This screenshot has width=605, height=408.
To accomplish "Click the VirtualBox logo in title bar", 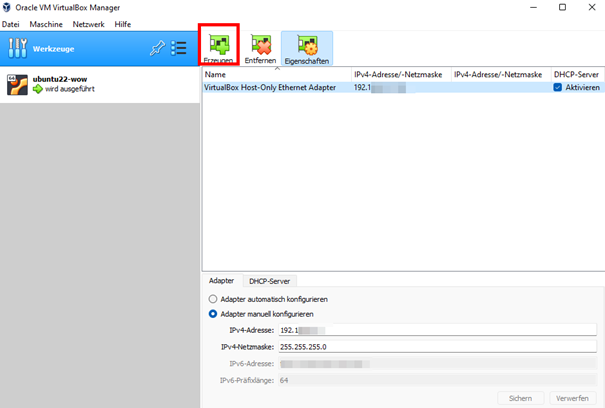I will [7, 7].
